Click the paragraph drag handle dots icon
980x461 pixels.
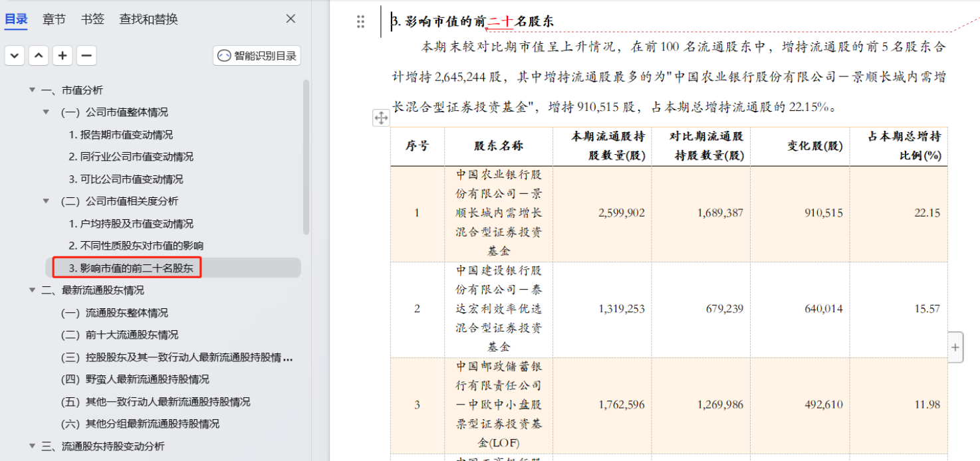pyautogui.click(x=360, y=22)
